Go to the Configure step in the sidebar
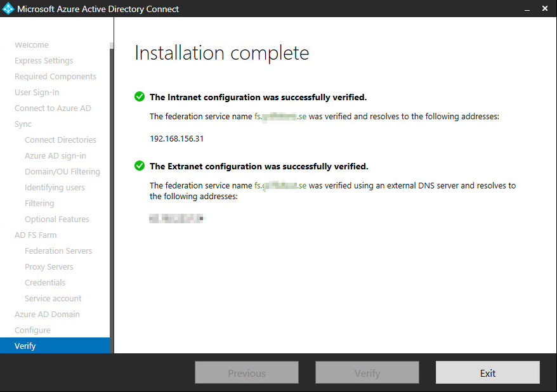Screen dimensions: 557x392 click(x=32, y=330)
